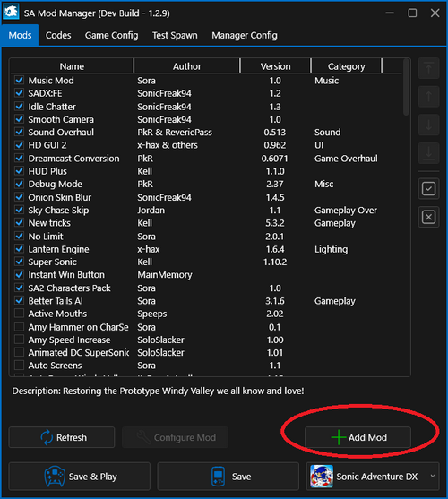Open the Manager Config tab
This screenshot has height=499, width=448.
(245, 35)
